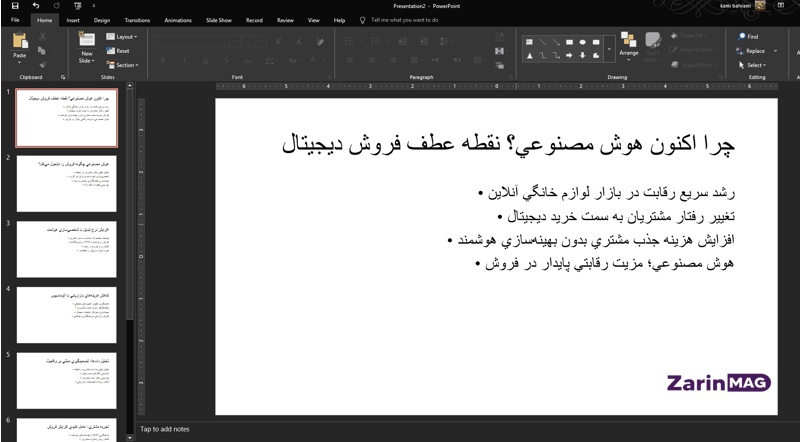Image resolution: width=800 pixels, height=442 pixels.
Task: Open the File tab
Action: (x=15, y=20)
